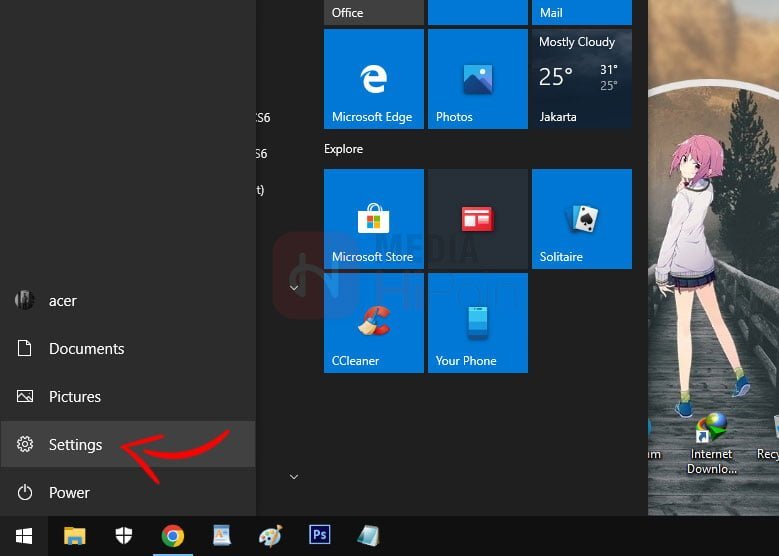Switch to Google Chrome on taskbar
779x556 pixels.
[173, 536]
